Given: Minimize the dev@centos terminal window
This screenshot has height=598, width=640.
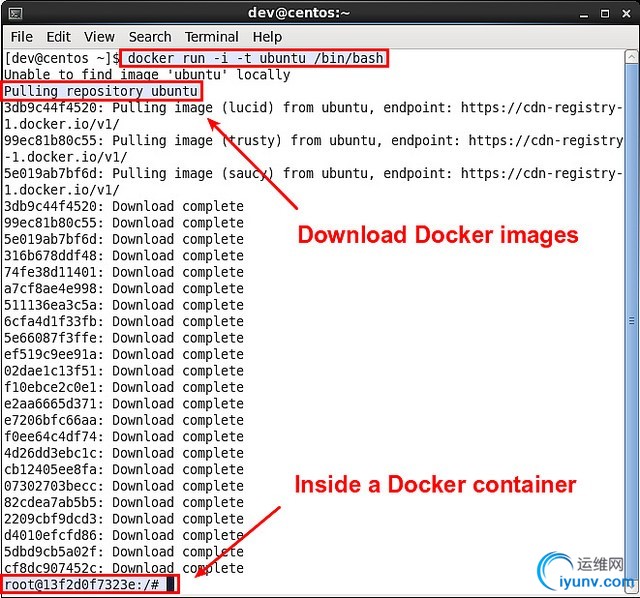Looking at the screenshot, I should pyautogui.click(x=584, y=14).
